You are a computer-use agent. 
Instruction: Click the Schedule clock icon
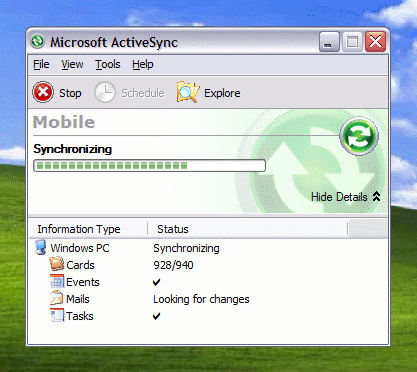pos(105,92)
